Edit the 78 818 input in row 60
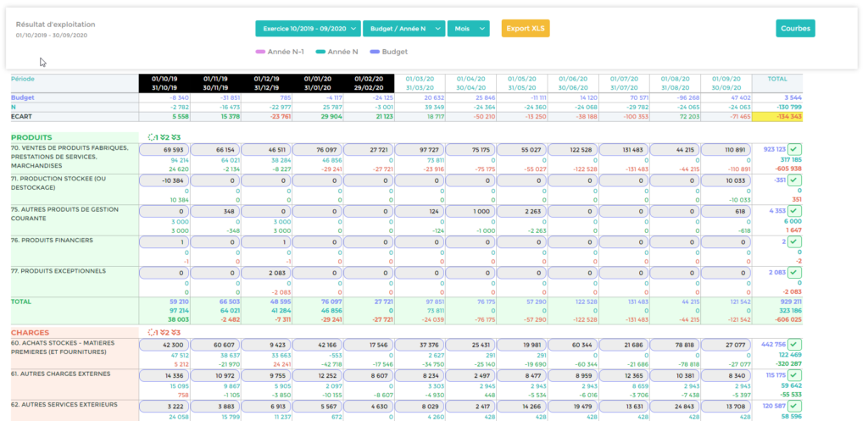 click(x=676, y=346)
